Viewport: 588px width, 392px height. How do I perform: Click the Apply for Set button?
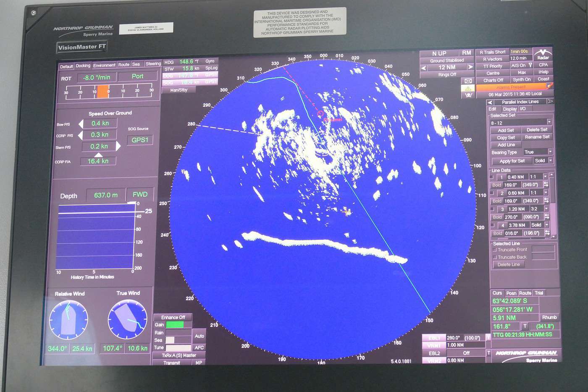512,161
